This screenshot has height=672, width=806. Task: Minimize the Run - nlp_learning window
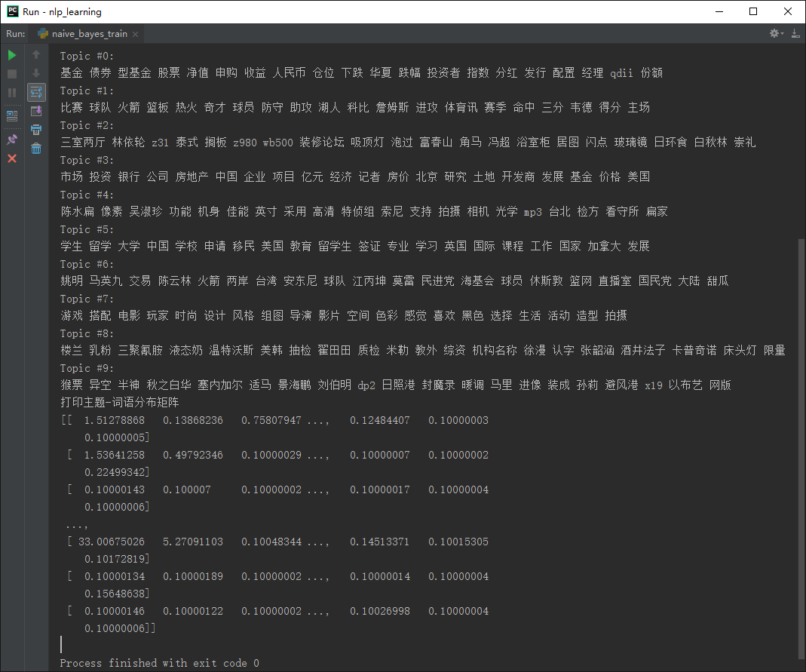coord(719,11)
